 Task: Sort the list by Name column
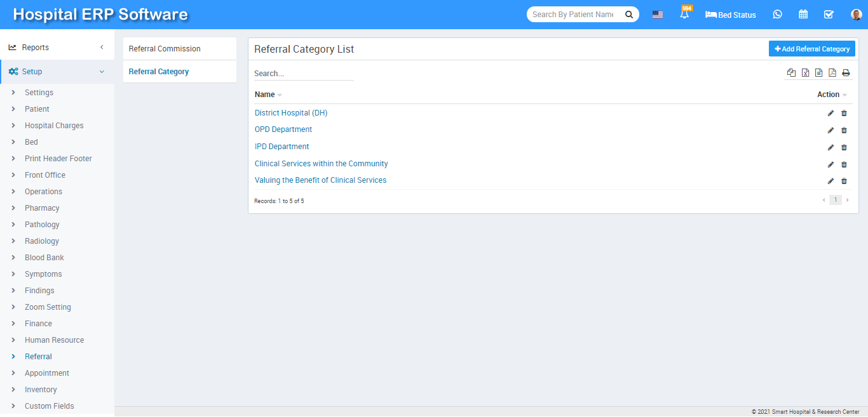[265, 95]
